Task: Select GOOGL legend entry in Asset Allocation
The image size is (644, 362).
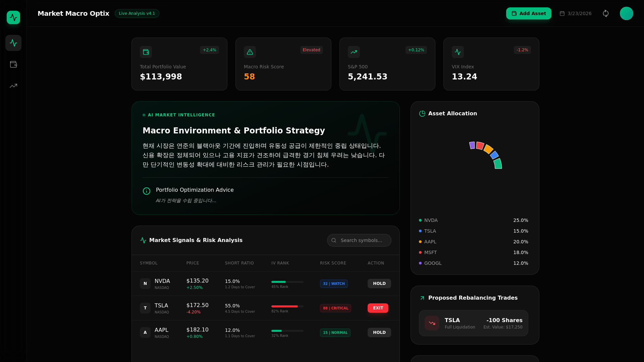Action: 474,263
